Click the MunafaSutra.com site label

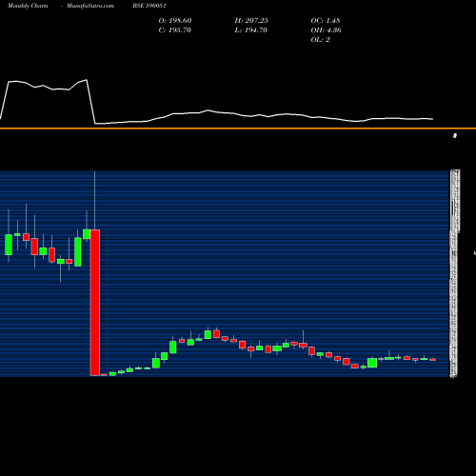(x=90, y=6)
